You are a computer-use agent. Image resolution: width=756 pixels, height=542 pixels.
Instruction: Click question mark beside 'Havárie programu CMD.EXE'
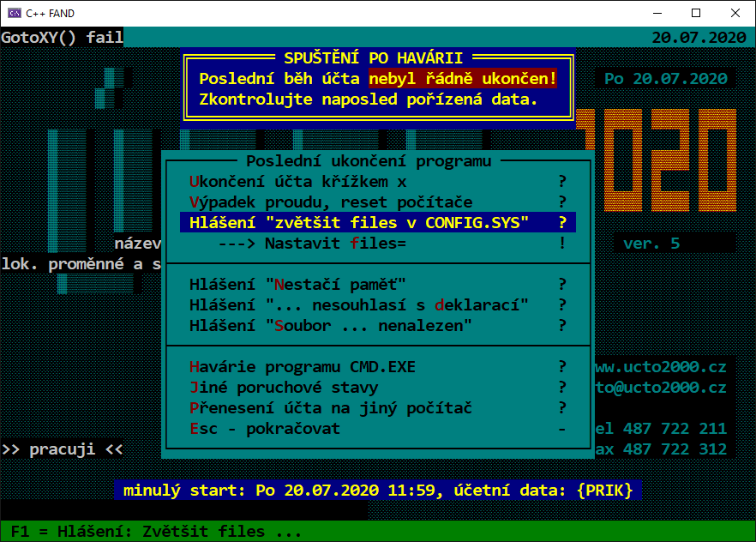562,367
